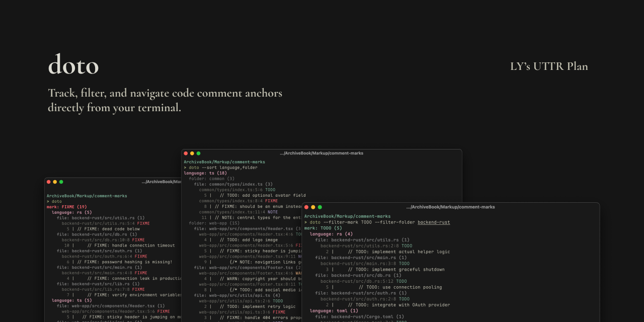Screen dimensions: 644x322
Task: Select 'backend-rust/src/utils.rs:5:4 FIXME' line
Action: click(106, 223)
